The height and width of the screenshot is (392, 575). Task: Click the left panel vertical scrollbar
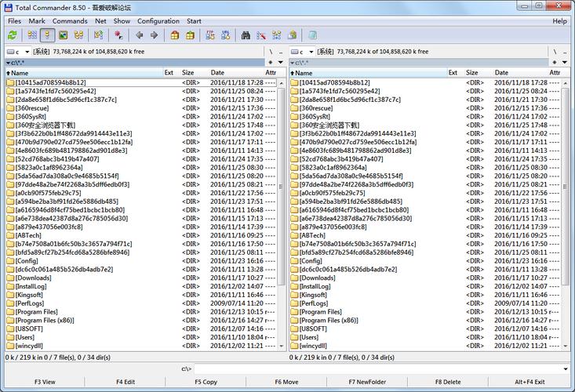(282, 214)
